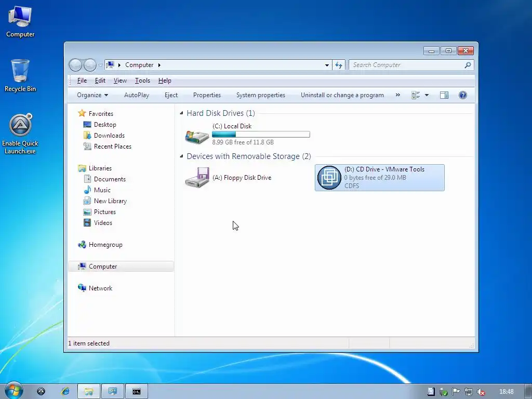This screenshot has height=399, width=532.
Task: Click the Homegroup icon in sidebar
Action: pos(82,245)
